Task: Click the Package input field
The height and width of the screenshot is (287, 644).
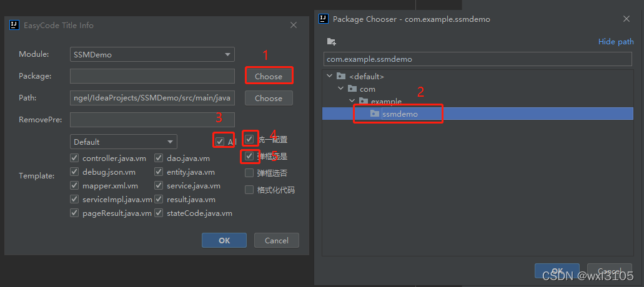Action: pyautogui.click(x=152, y=76)
